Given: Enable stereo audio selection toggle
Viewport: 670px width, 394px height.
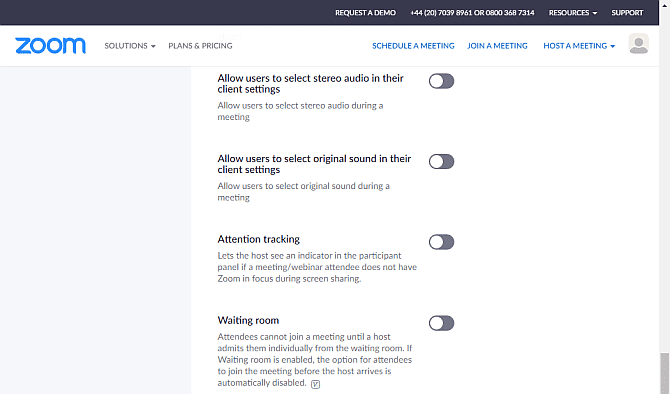Looking at the screenshot, I should point(441,81).
